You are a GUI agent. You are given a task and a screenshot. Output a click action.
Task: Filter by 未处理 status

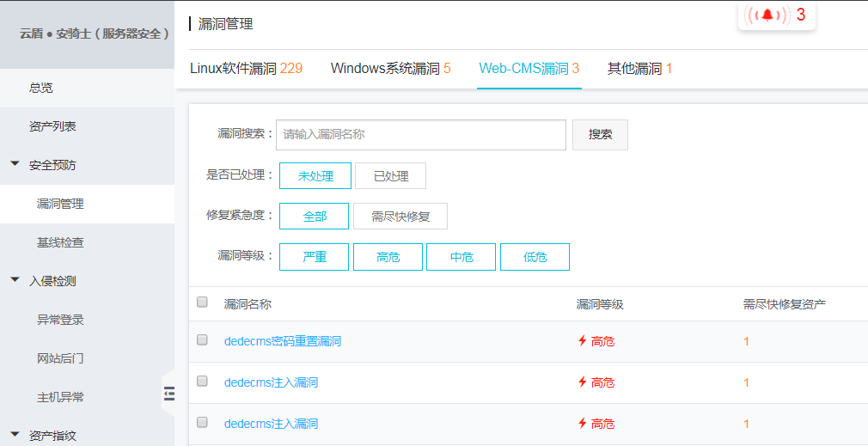[315, 176]
